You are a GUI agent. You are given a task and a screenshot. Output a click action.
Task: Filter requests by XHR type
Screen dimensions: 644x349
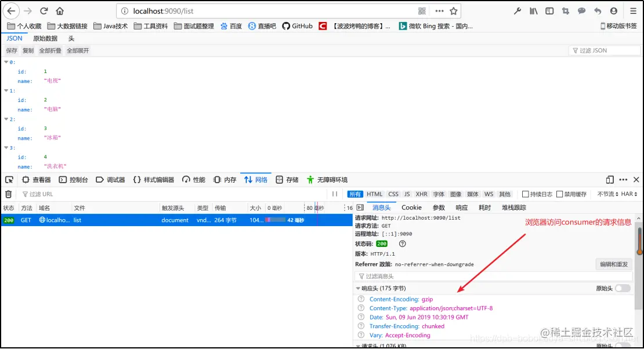(421, 194)
